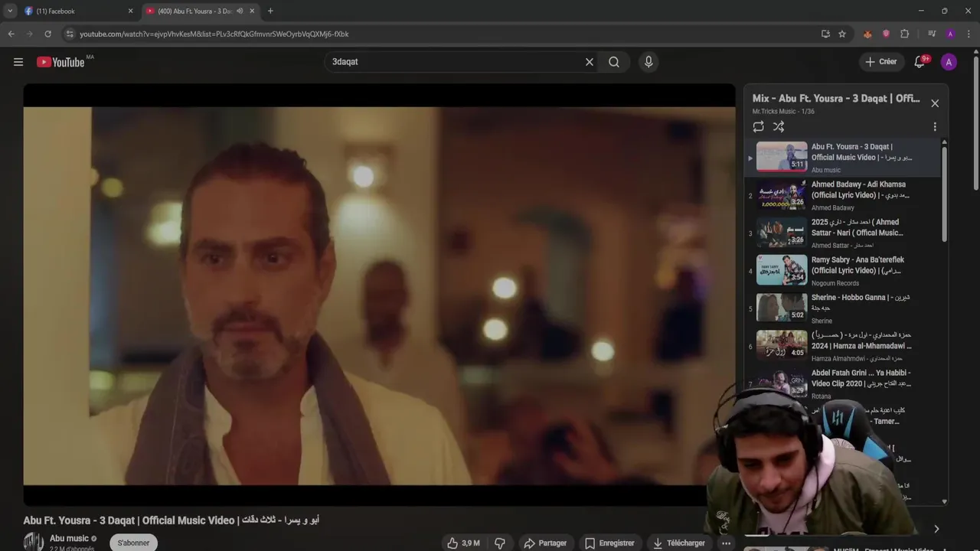The image size is (980, 551).
Task: Share the video with Partager
Action: click(x=545, y=543)
